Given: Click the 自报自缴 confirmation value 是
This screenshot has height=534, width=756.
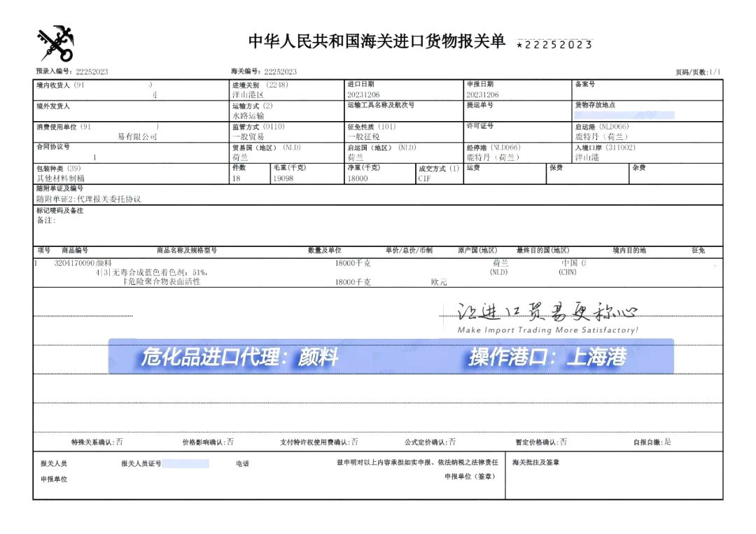Looking at the screenshot, I should point(667,442).
